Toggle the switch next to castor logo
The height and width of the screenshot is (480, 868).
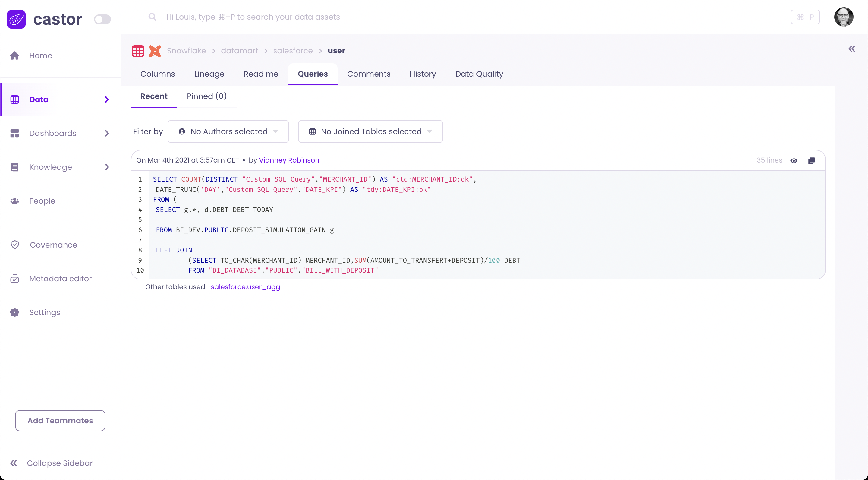point(102,19)
